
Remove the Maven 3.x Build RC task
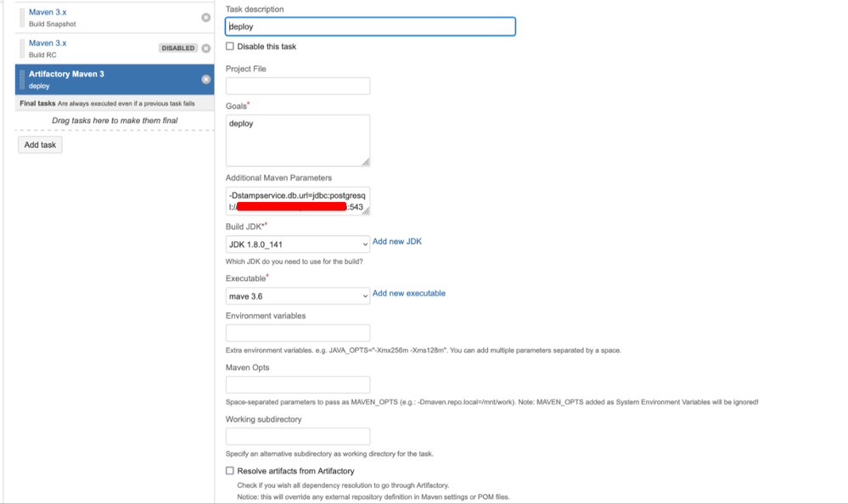pyautogui.click(x=206, y=48)
